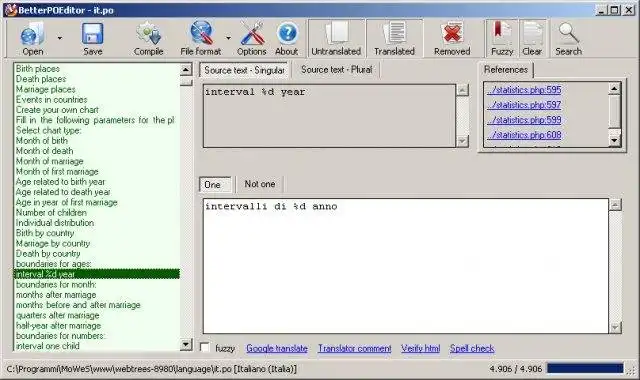640x380 pixels.
Task: Save the file with the floppy icon
Action: (x=93, y=38)
